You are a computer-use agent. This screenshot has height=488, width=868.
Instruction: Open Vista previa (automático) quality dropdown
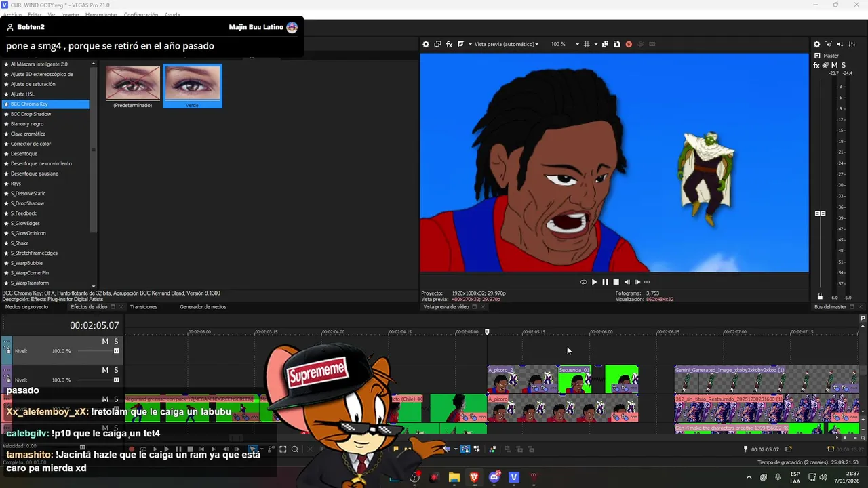[x=506, y=44]
